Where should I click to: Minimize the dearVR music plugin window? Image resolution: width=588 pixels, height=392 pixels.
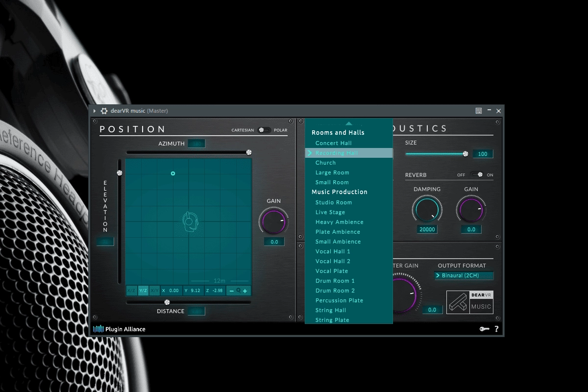pyautogui.click(x=490, y=111)
